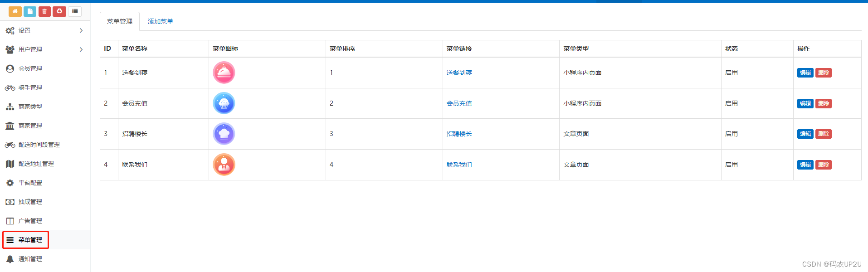Follow the 会员充值 menu link
This screenshot has width=868, height=272.
coord(459,103)
